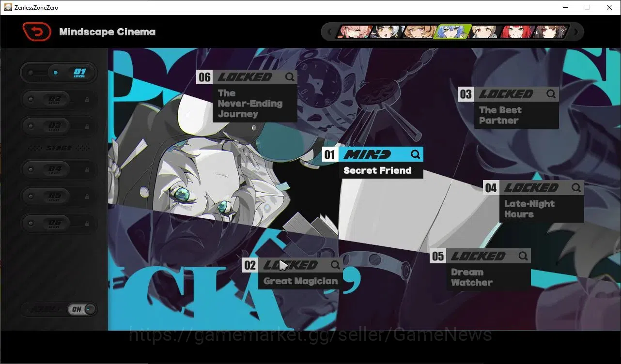
Task: Click the lock icon beside level 06
Action: 87,223
